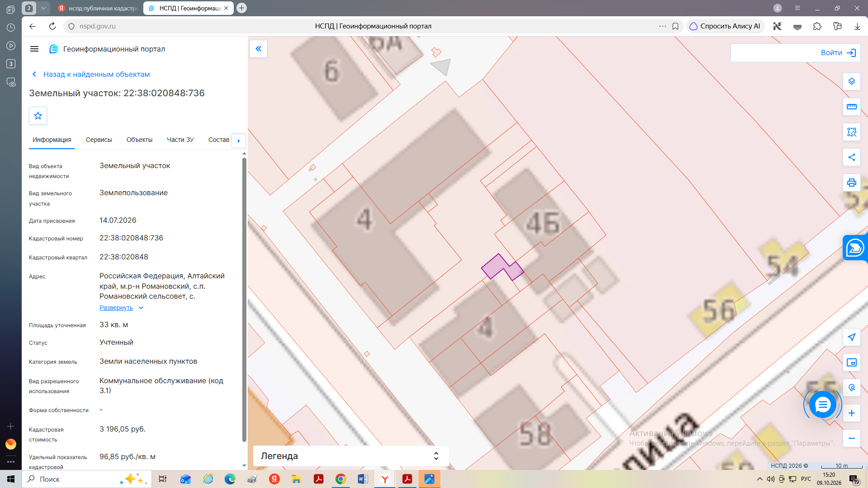Open the chat support bubble

coord(822,404)
